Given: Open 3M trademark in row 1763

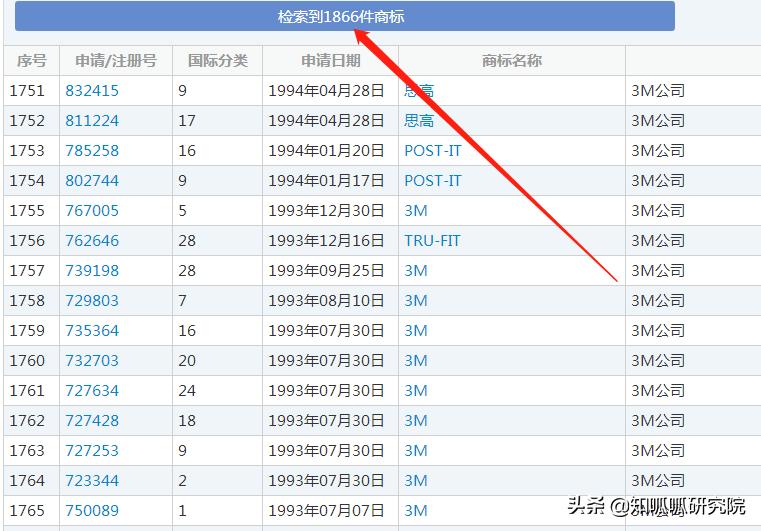Looking at the screenshot, I should click(x=416, y=451).
